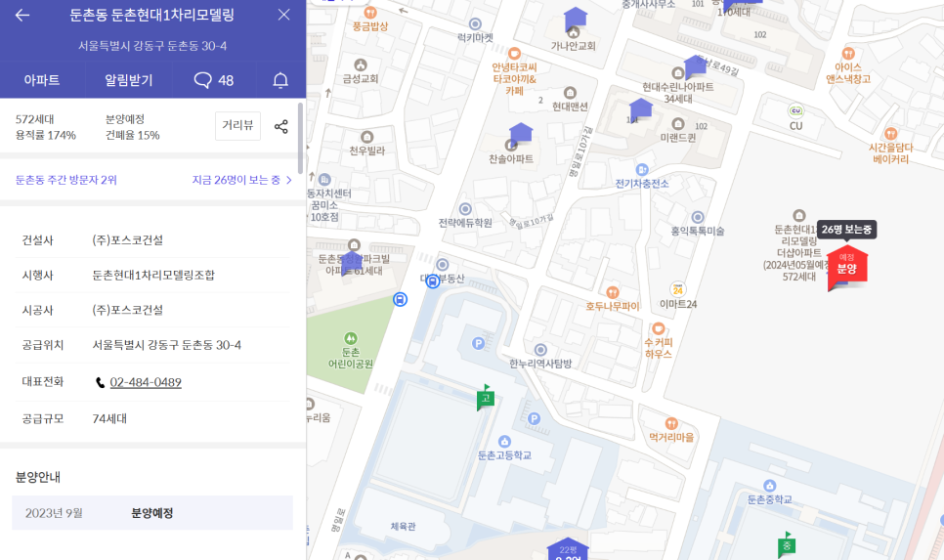The width and height of the screenshot is (944, 560).
Task: Click the 홍익톡톡미술 pin
Action: [x=697, y=217]
